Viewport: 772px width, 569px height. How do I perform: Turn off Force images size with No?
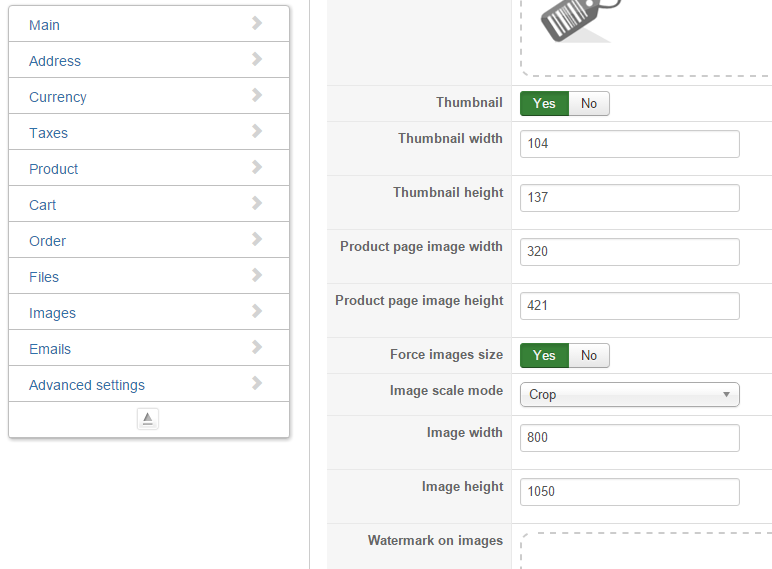pyautogui.click(x=589, y=355)
